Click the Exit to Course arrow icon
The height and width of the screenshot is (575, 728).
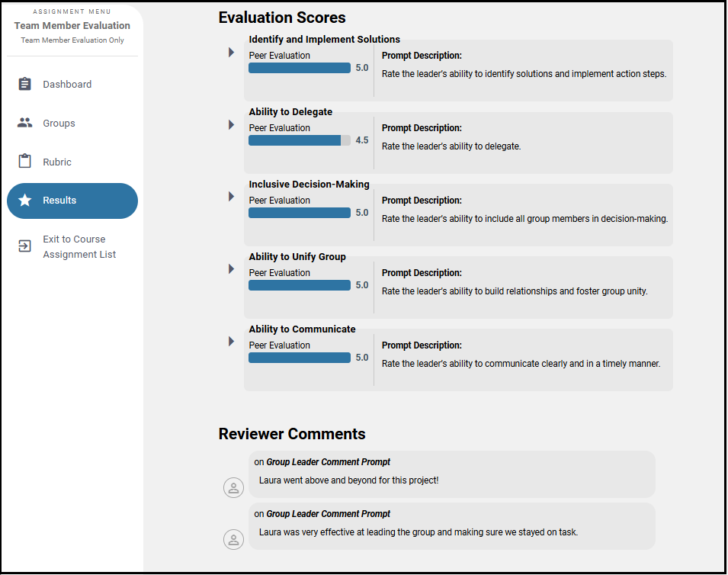pos(25,246)
